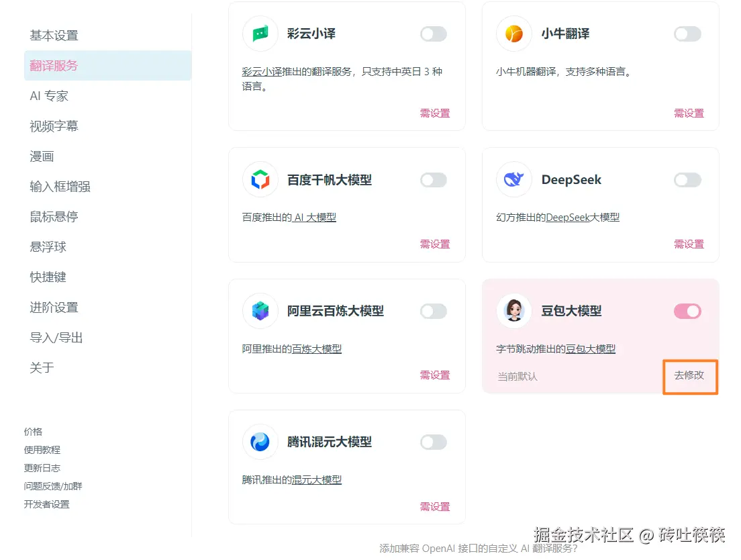This screenshot has width=741, height=560.
Task: Click the add custom OpenAI-compatible service link
Action: pyautogui.click(x=479, y=549)
